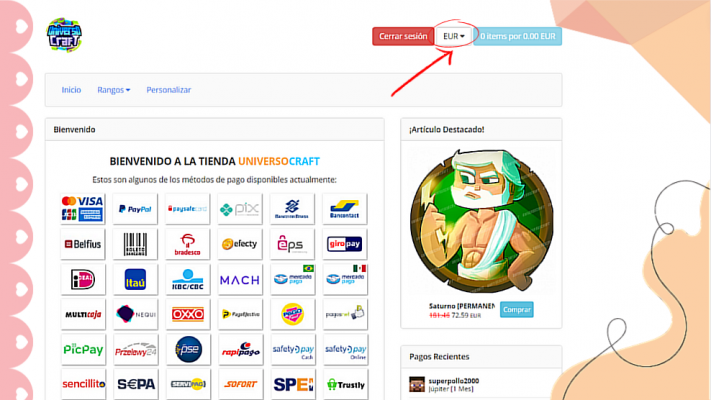Click the Banco do Brasil icon
This screenshot has width=711, height=400.
(x=292, y=209)
